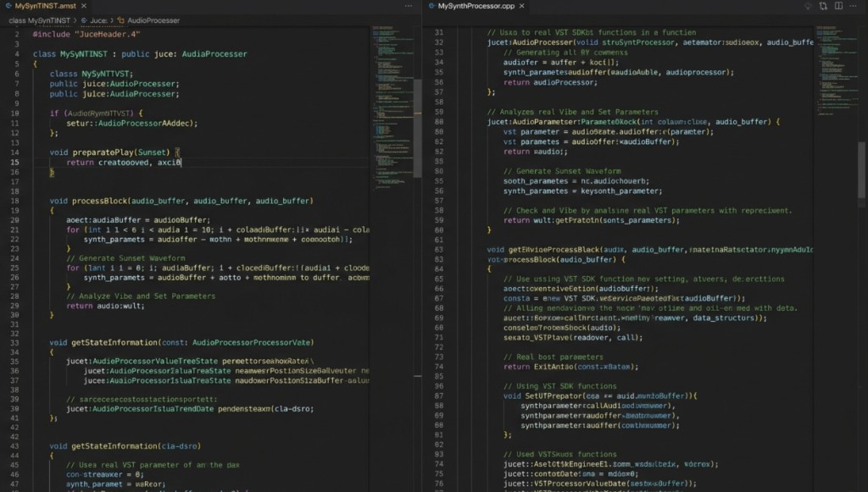868x492 pixels.
Task: Click 'jucet::V5TProcessorValueDate' line
Action: tap(600, 484)
